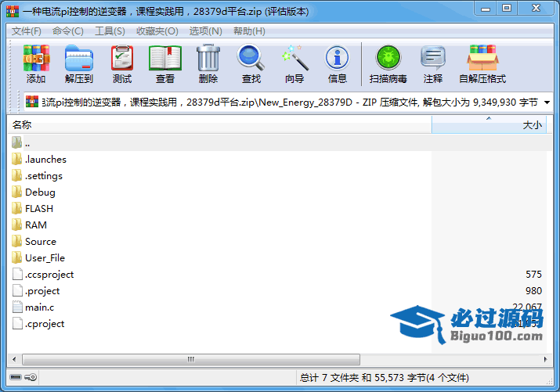Open the Comment (注释) icon
The image size is (560, 392).
point(433,58)
